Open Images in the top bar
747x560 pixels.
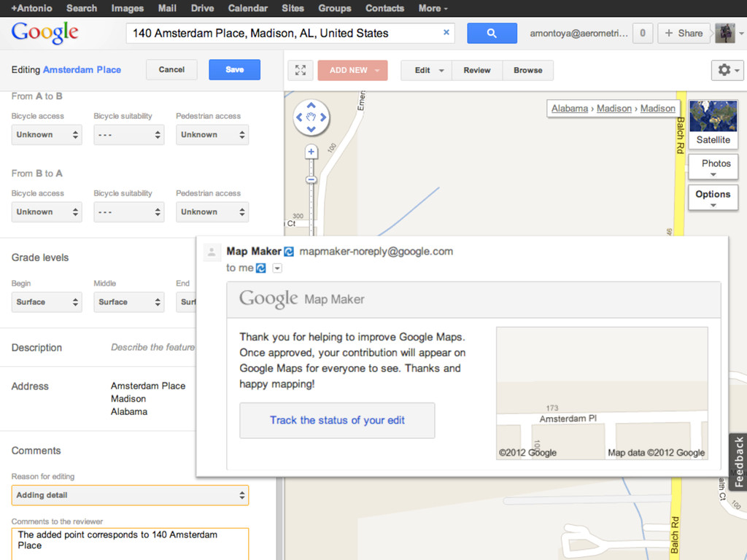127,8
